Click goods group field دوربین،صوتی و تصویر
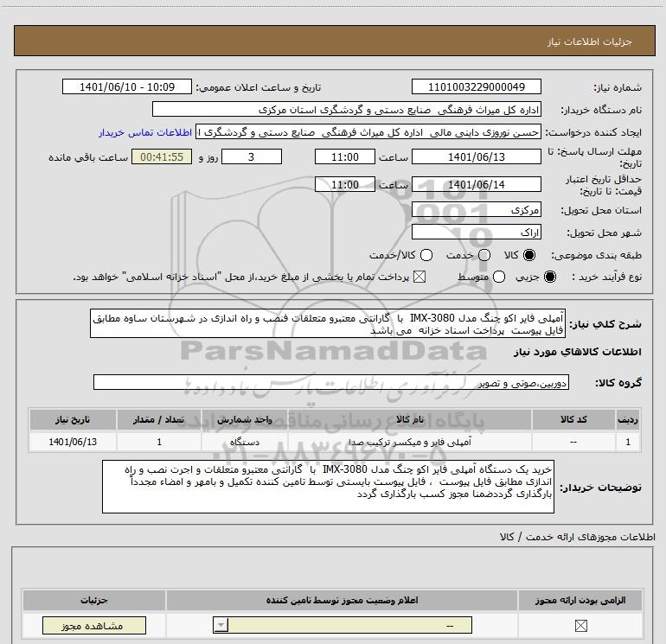This screenshot has height=644, width=666. click(331, 382)
